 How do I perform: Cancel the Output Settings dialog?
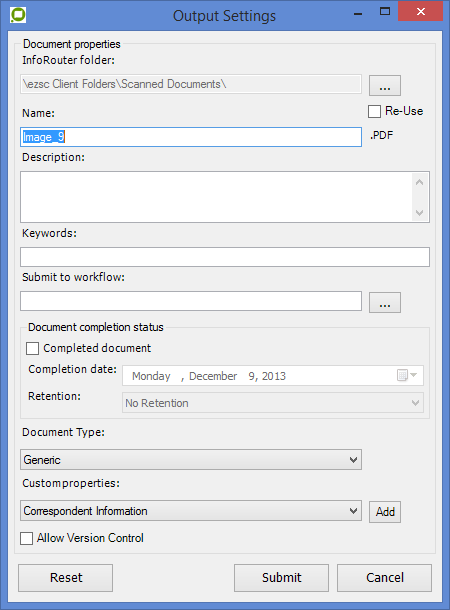point(384,578)
